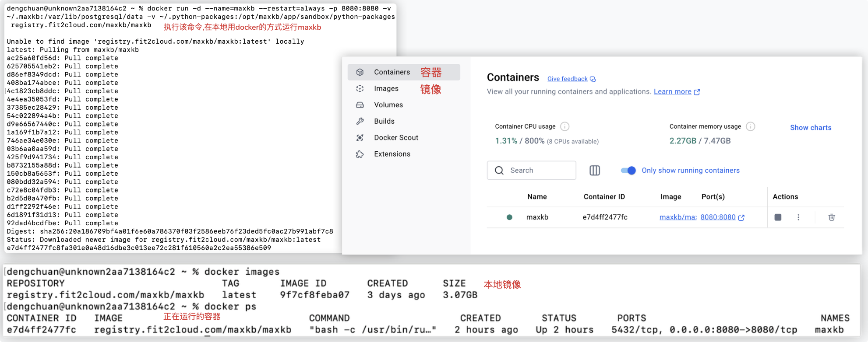Open the Images sidebar section
The image size is (868, 342).
tap(386, 89)
